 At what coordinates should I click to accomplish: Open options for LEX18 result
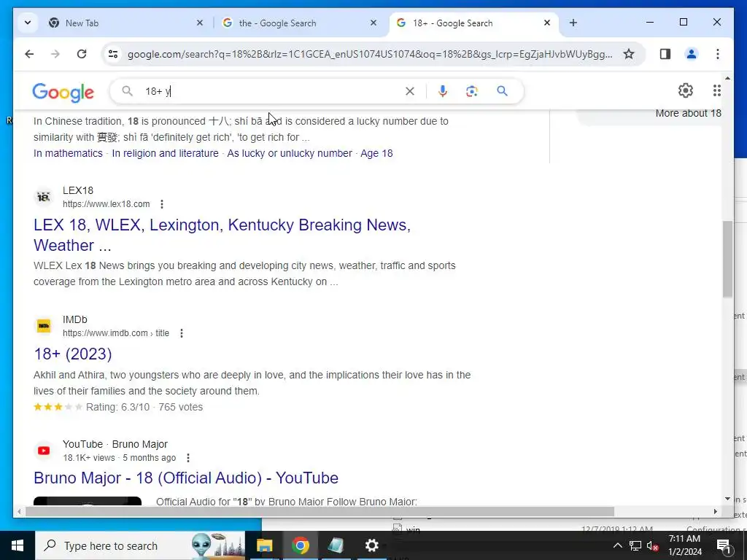click(162, 204)
